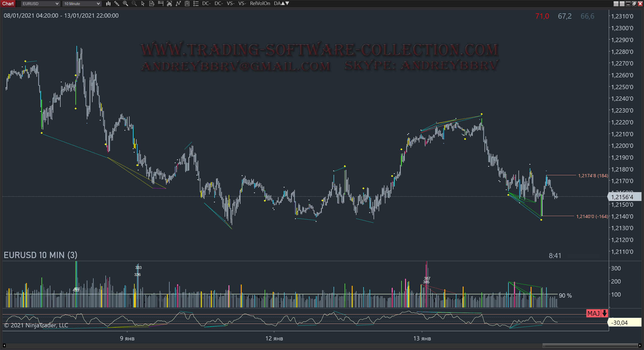Click the zoom in magnifier icon
644x350 pixels.
pos(125,4)
